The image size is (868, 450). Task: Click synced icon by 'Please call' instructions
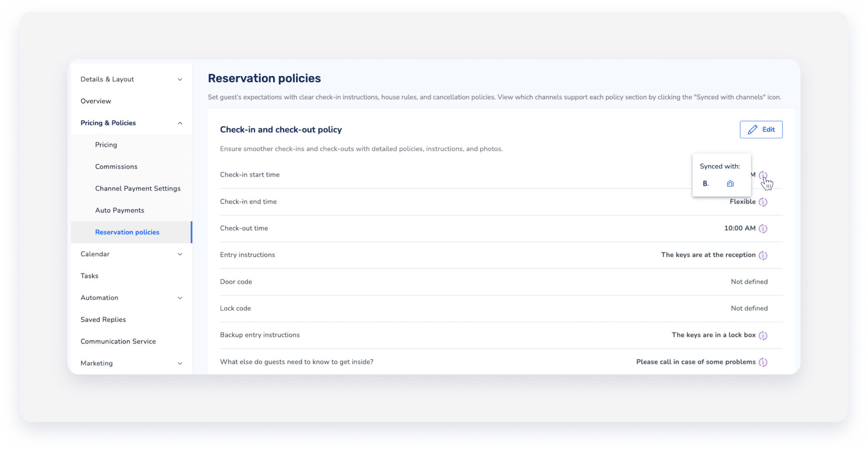click(763, 362)
